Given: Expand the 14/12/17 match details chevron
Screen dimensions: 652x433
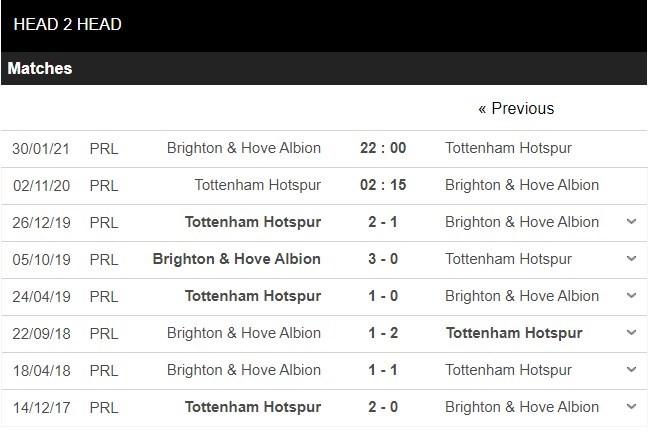Looking at the screenshot, I should coord(630,406).
